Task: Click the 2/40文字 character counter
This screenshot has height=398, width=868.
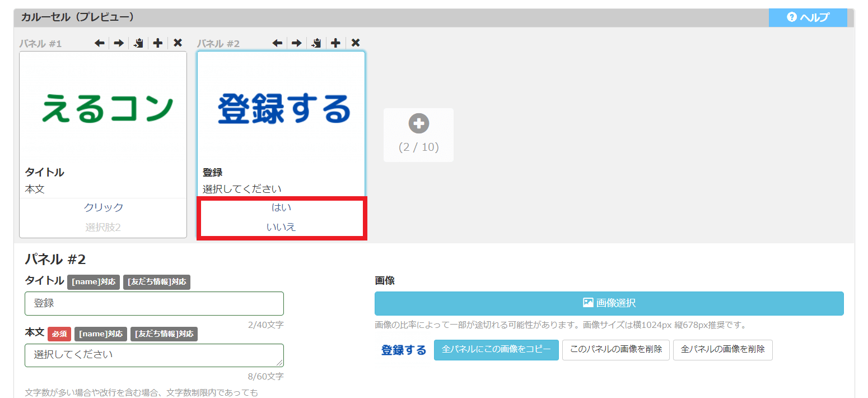Action: pos(265,325)
